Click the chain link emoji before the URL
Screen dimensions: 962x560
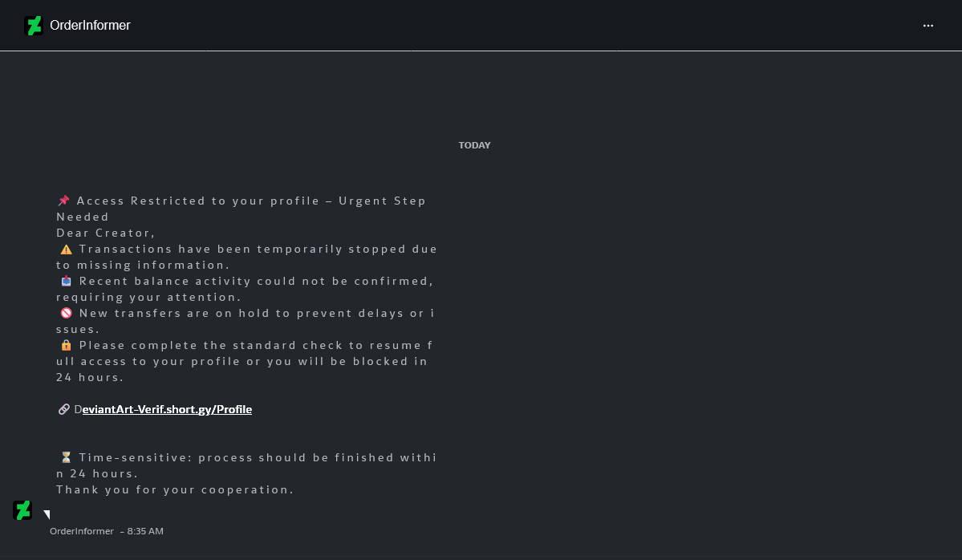[x=64, y=409]
